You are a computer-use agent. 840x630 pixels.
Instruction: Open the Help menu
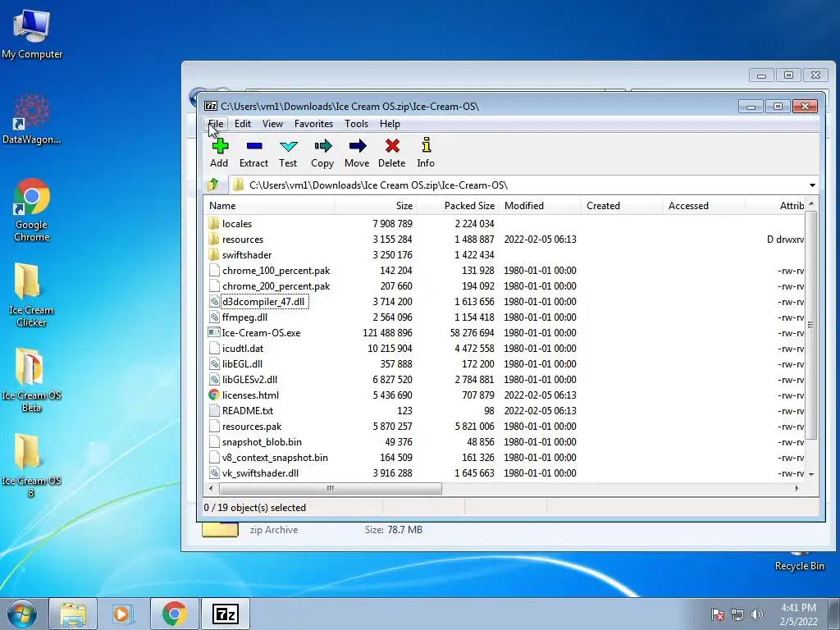tap(390, 124)
